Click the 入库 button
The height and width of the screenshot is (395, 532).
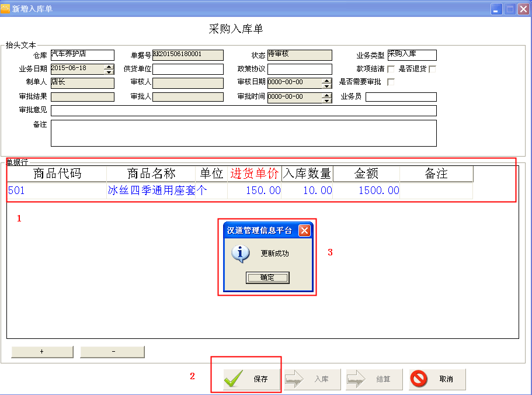click(312, 379)
